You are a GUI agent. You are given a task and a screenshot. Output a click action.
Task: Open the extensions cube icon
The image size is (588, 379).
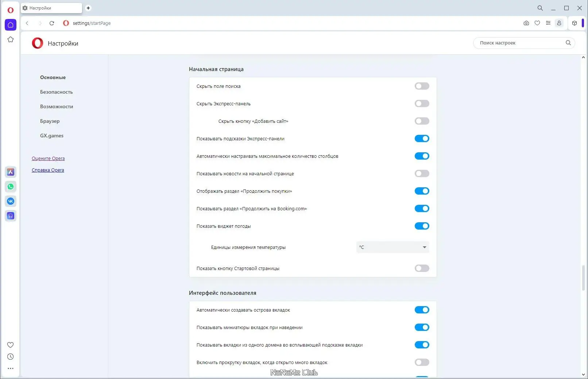click(575, 23)
